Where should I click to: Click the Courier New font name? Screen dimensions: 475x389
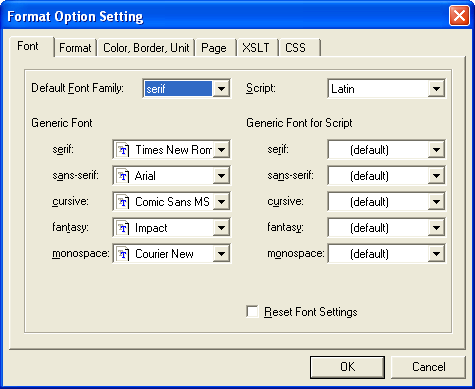point(164,254)
